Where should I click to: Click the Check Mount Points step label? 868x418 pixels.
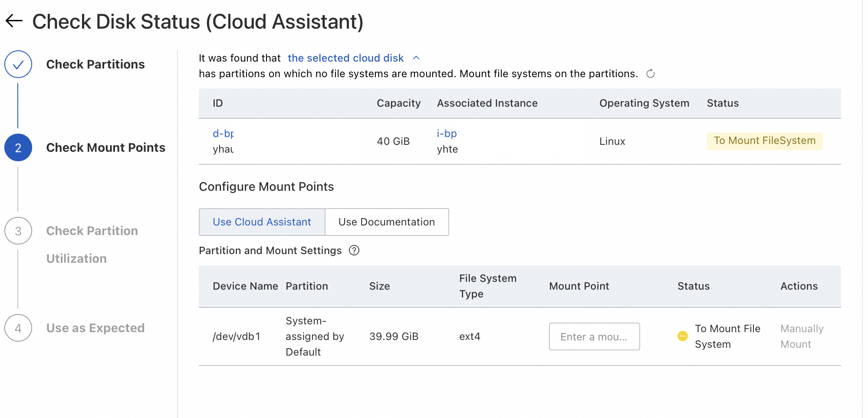(105, 147)
